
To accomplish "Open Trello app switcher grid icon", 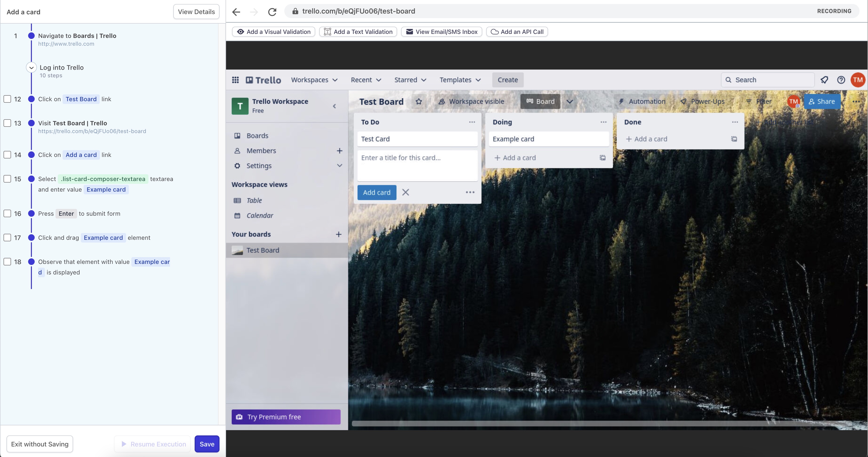I will click(x=235, y=80).
